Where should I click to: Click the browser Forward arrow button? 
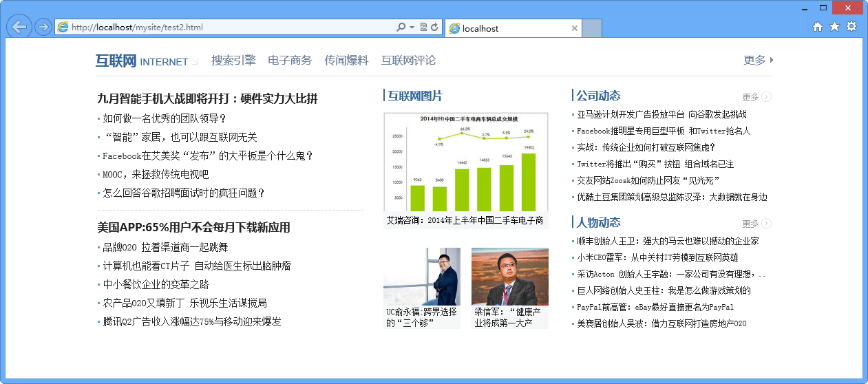[x=43, y=28]
